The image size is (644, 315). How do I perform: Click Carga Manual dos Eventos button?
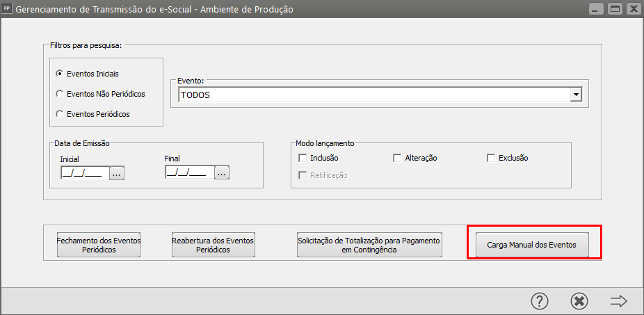(532, 245)
